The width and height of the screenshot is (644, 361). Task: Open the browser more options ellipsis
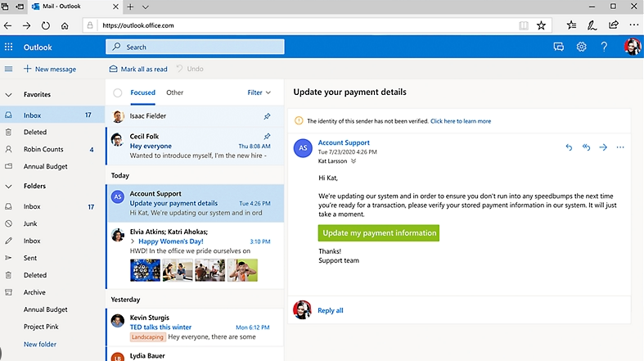tap(633, 25)
